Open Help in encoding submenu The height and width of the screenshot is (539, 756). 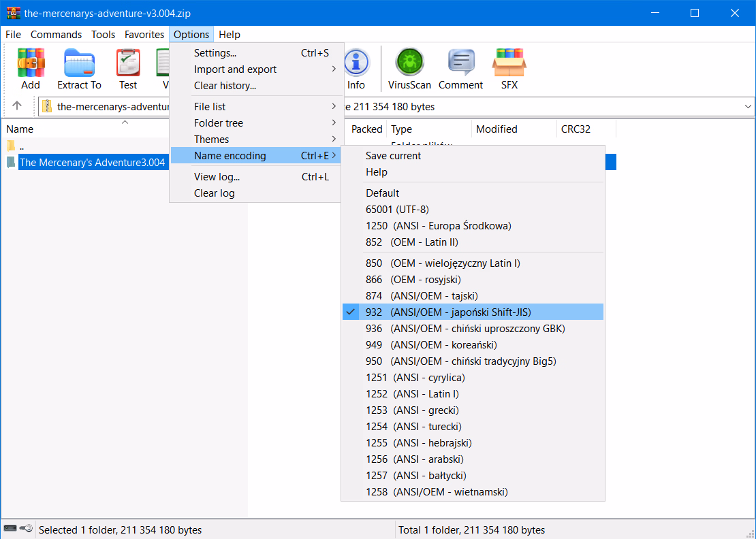point(473,172)
